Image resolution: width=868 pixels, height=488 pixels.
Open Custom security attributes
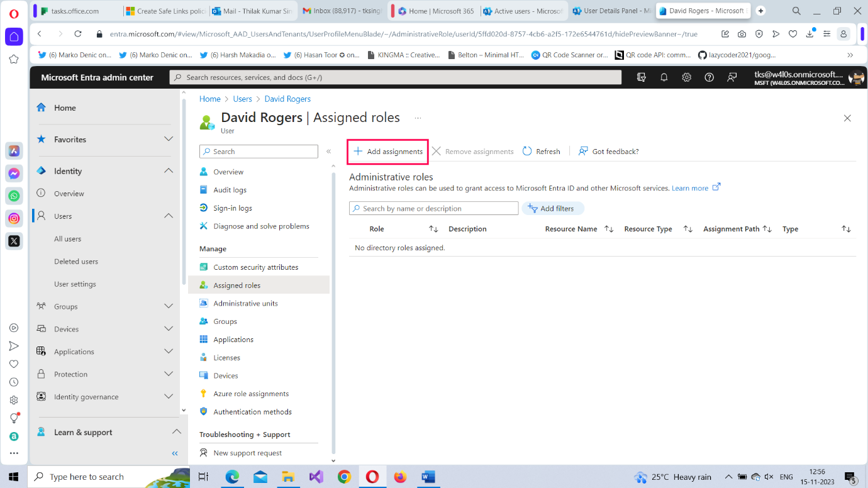coord(255,267)
